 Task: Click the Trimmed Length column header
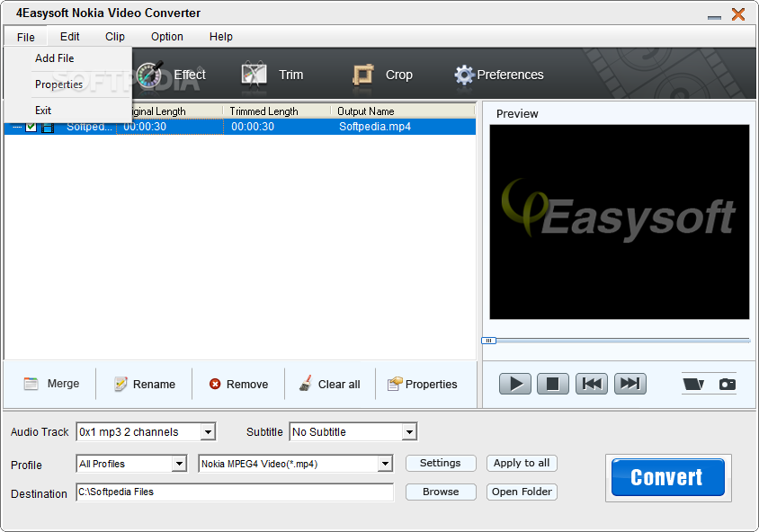276,111
